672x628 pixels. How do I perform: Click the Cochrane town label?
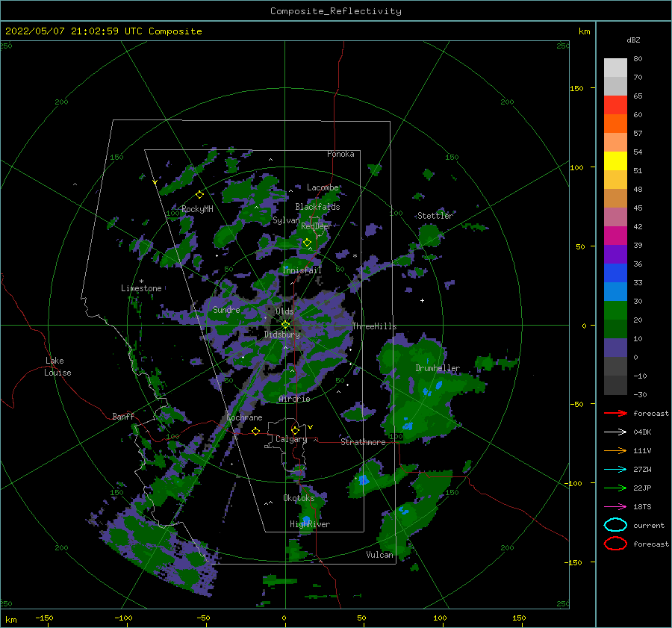244,417
